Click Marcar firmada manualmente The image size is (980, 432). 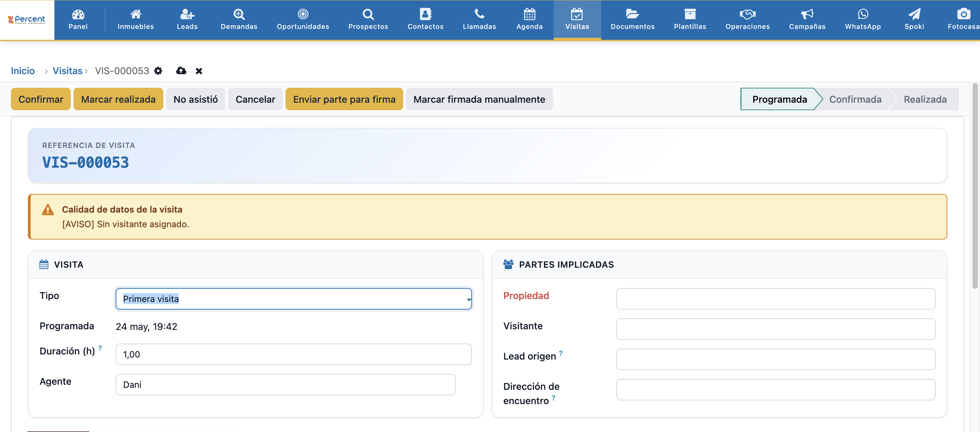tap(479, 99)
